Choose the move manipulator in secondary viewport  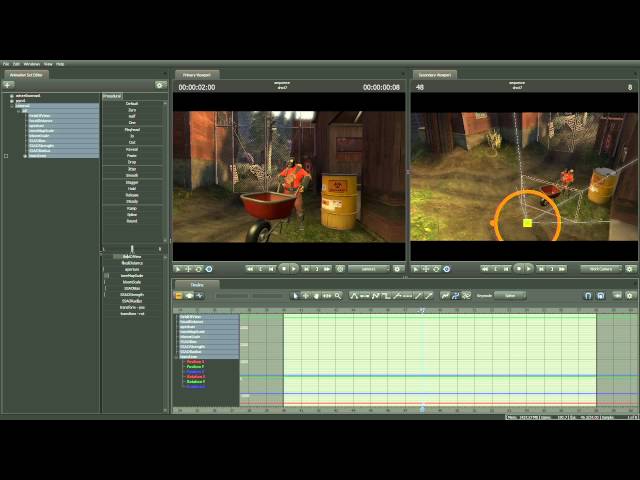426,269
